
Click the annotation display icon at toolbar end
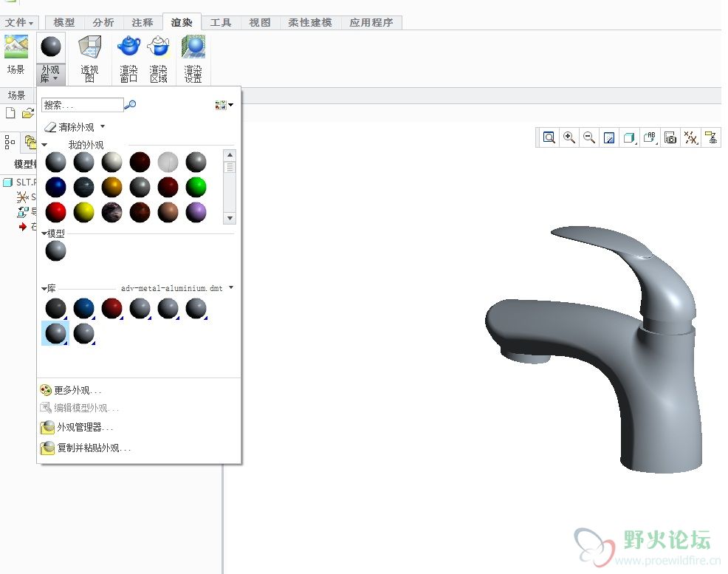(x=711, y=137)
